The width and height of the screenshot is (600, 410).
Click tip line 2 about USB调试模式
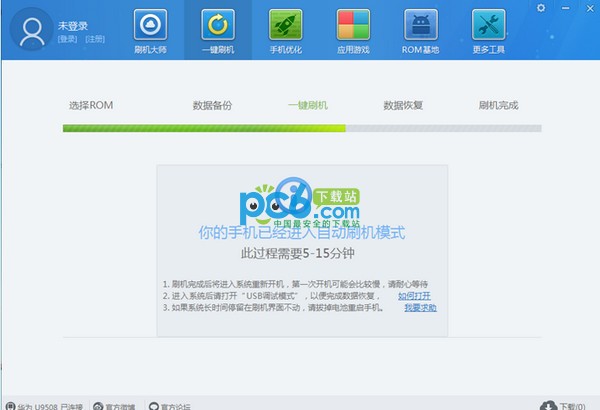point(271,296)
